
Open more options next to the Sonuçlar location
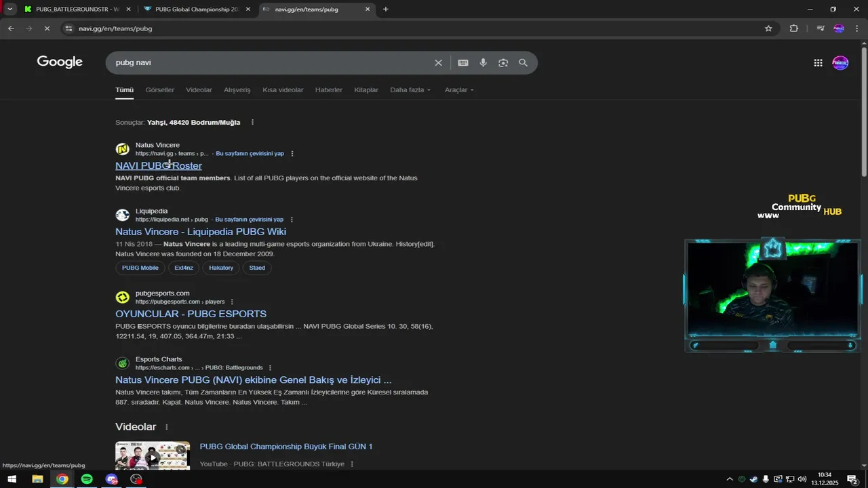click(x=252, y=123)
